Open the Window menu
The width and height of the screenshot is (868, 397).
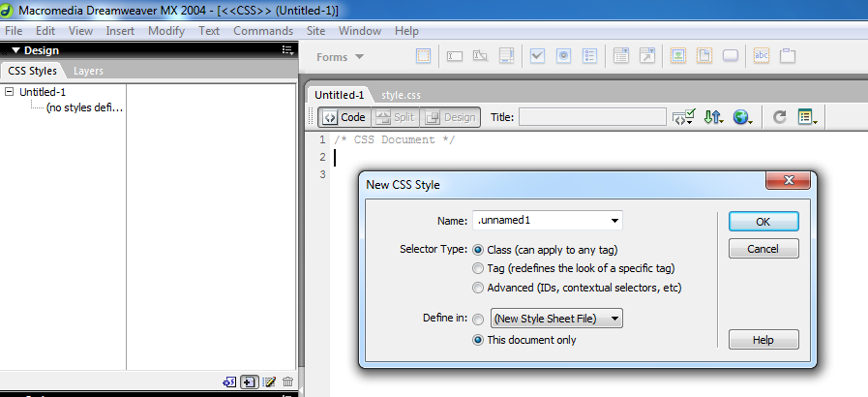coord(360,31)
